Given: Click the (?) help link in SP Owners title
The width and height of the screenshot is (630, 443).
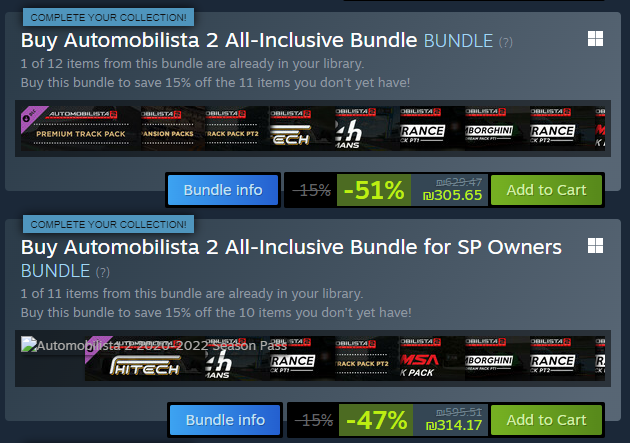Looking at the screenshot, I should (102, 272).
